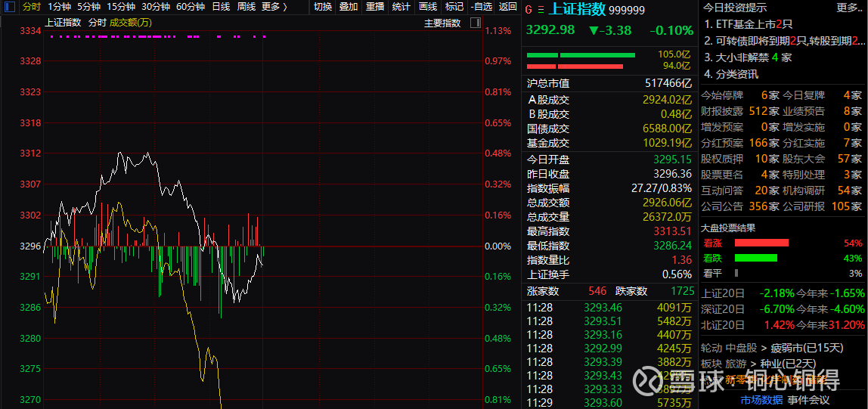Click the 统计 statistics toolbar button
Image resolution: width=868 pixels, height=409 pixels.
point(401,7)
